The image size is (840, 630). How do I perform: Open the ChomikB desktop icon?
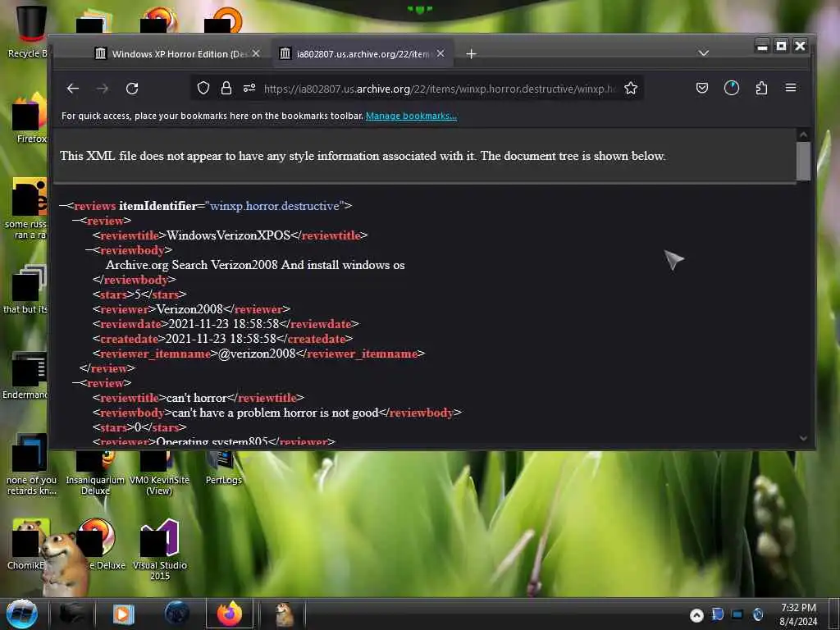coord(28,544)
